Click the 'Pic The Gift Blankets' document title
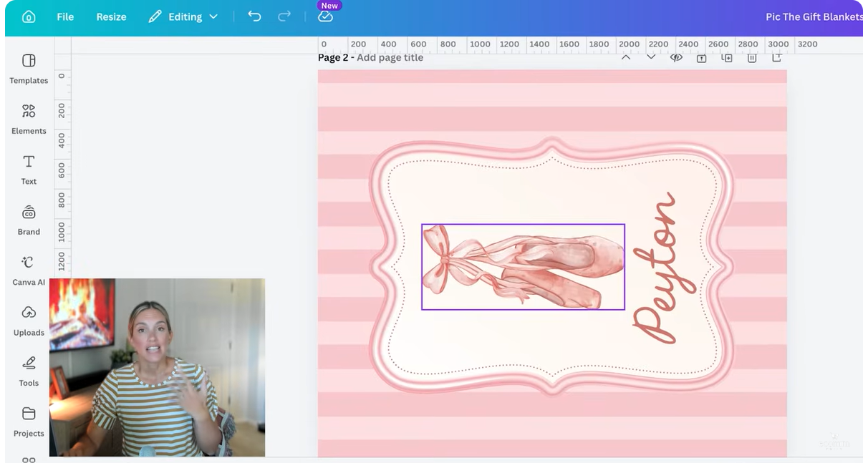The image size is (868, 463). coord(814,16)
